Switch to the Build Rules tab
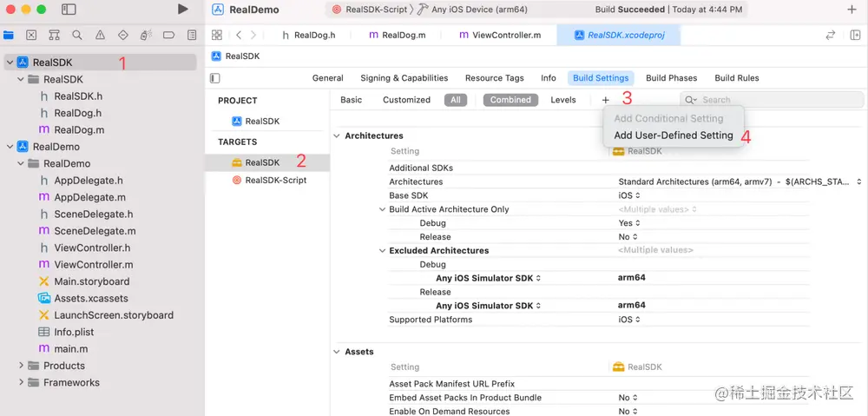This screenshot has height=416, width=868. 737,78
